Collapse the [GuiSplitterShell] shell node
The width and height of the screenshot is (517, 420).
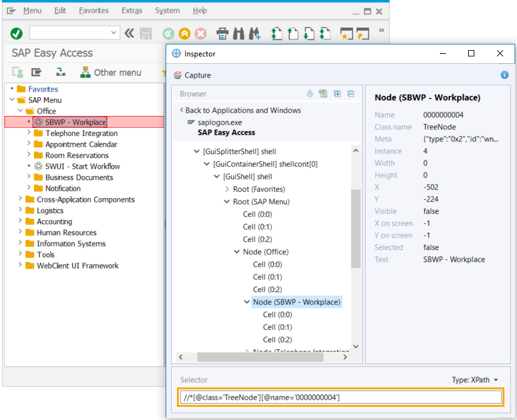tap(196, 152)
